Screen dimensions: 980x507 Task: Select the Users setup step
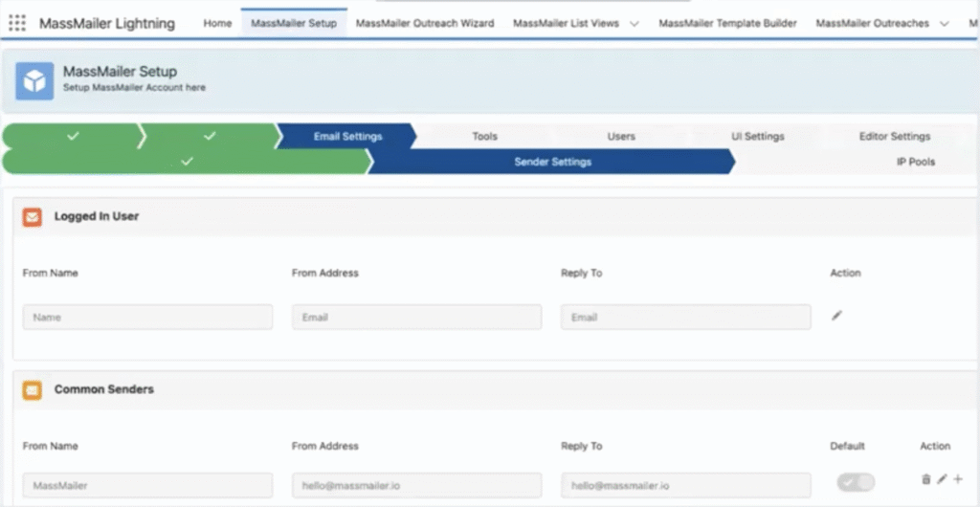[x=621, y=137]
